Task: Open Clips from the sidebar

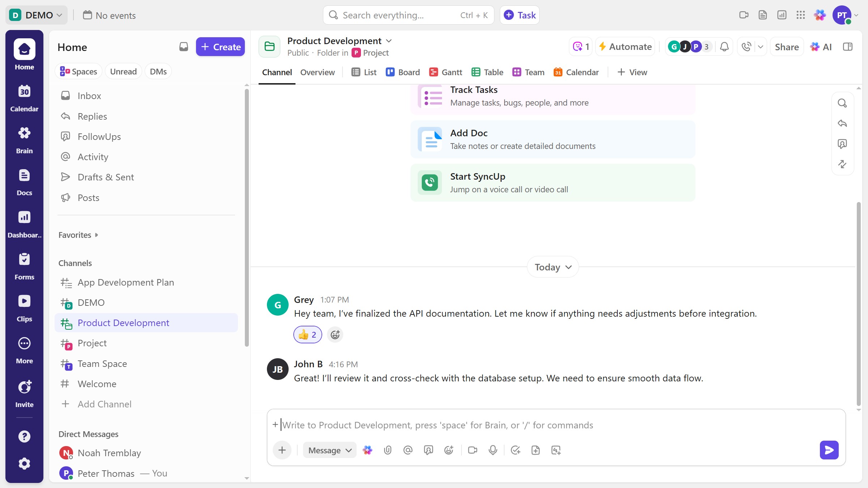Action: coord(24,308)
